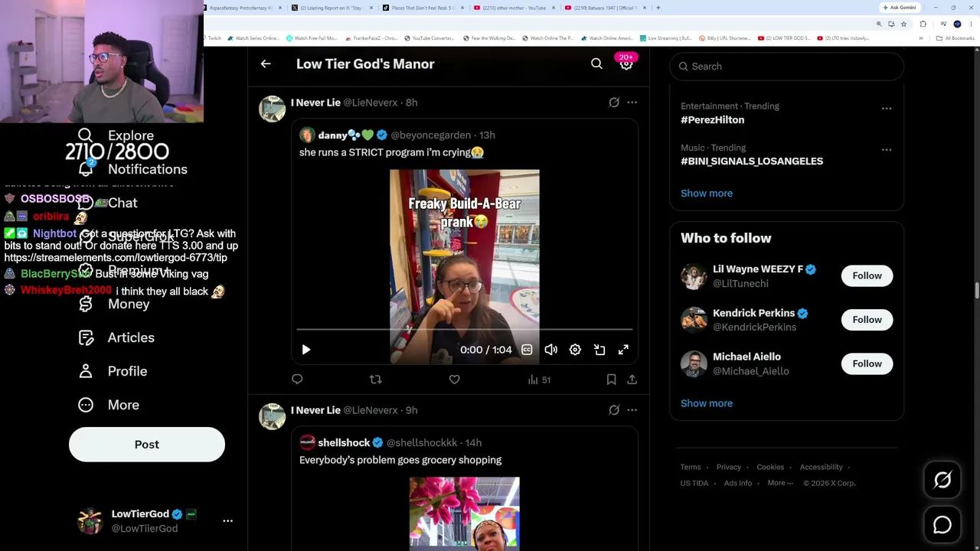This screenshot has height=551, width=980.
Task: Bookmark the Build-A-Bear prank post
Action: [611, 380]
